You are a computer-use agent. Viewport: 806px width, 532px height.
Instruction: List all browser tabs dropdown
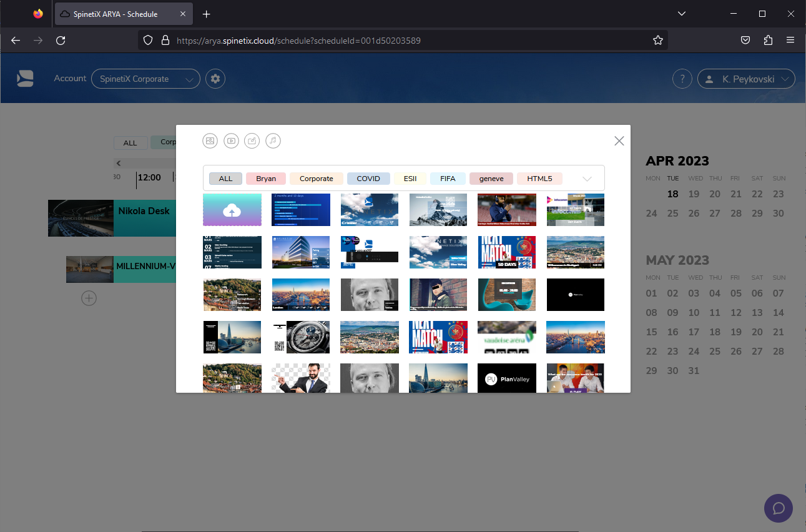coord(682,14)
